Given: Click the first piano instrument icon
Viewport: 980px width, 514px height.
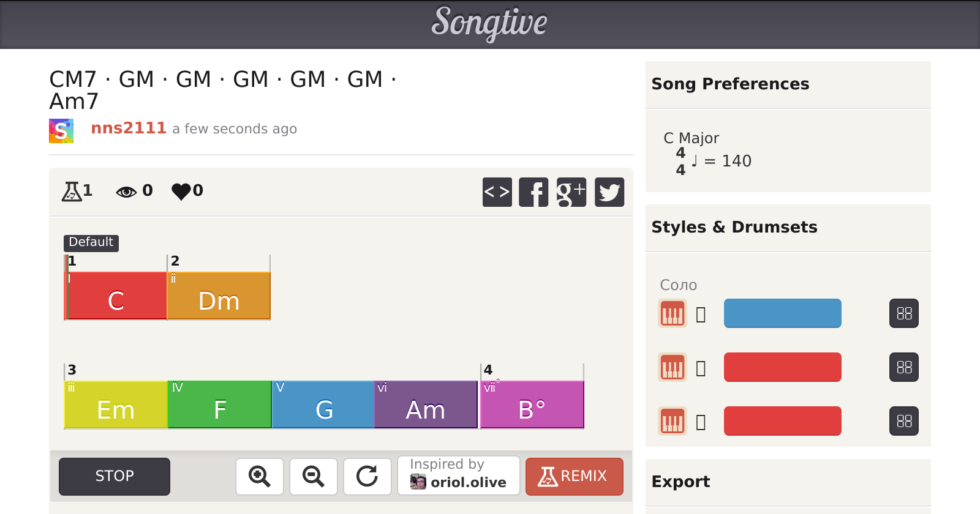Looking at the screenshot, I should pyautogui.click(x=672, y=314).
